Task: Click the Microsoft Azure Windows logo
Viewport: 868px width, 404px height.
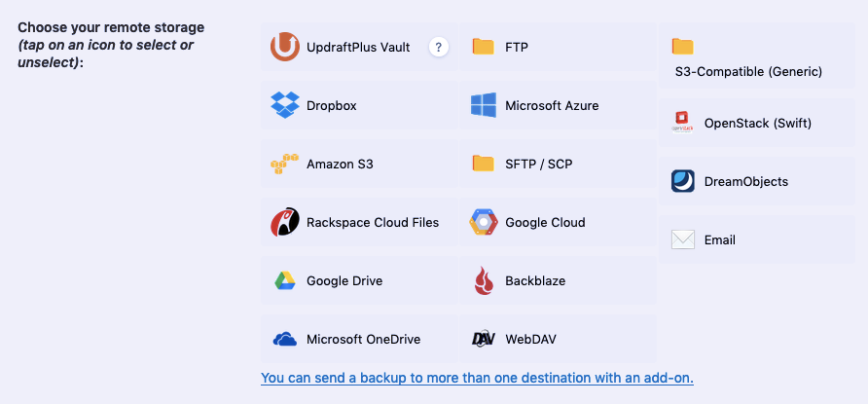Action: (x=484, y=105)
